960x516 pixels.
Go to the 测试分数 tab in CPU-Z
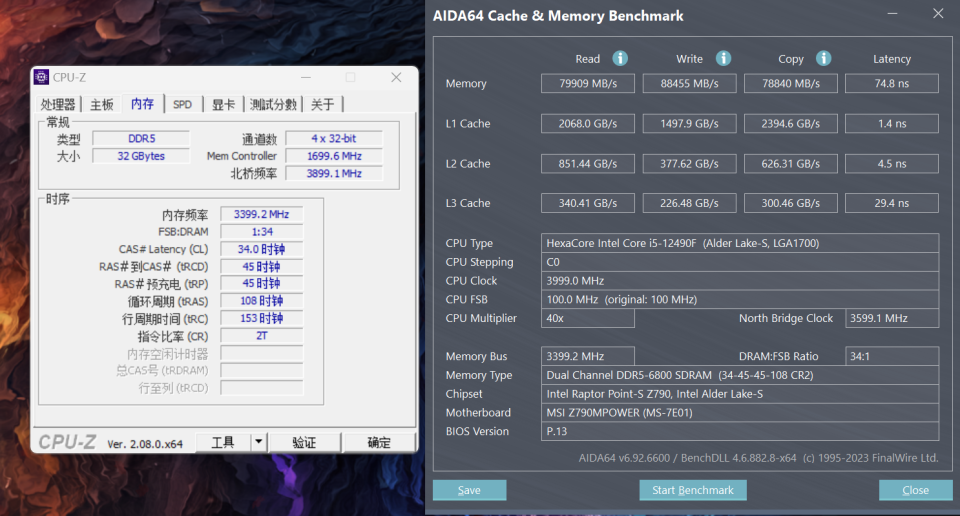pyautogui.click(x=273, y=104)
